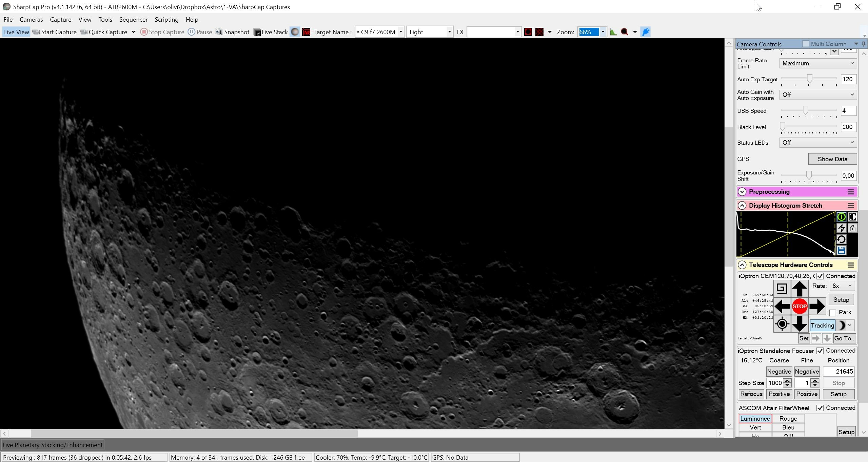Toggle the Multi Column checkbox
This screenshot has height=462, width=868.
coord(806,44)
